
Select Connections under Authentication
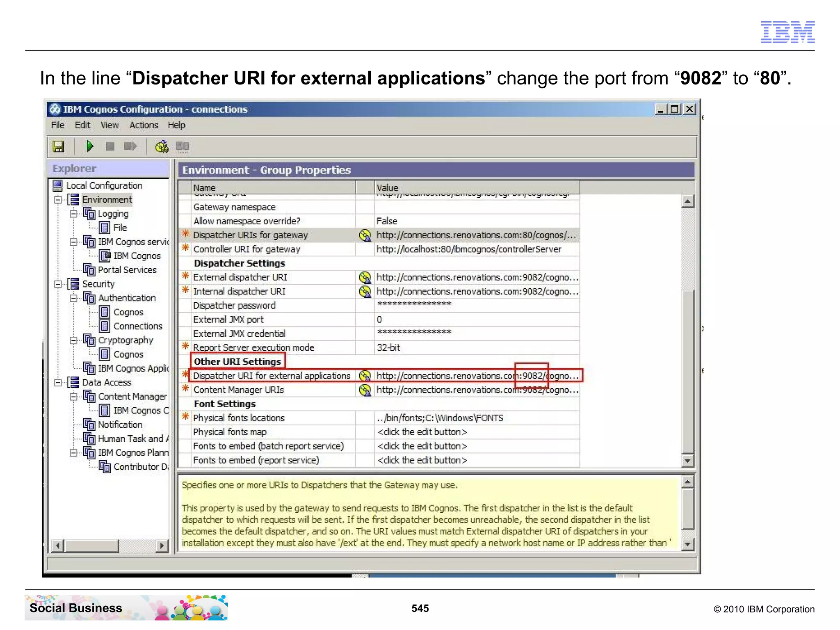(138, 326)
